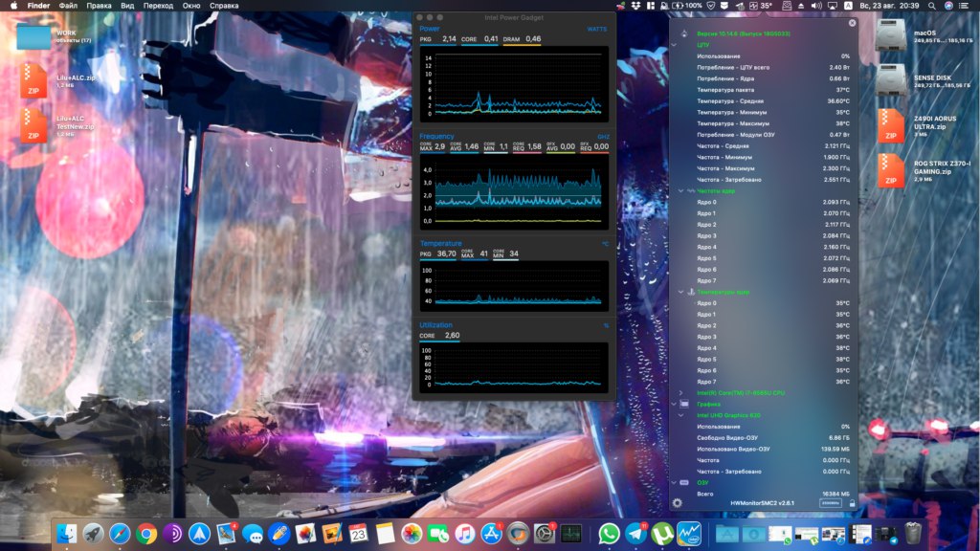Image resolution: width=980 pixels, height=551 pixels.
Task: Open Launchpad from the Dock
Action: (x=94, y=534)
